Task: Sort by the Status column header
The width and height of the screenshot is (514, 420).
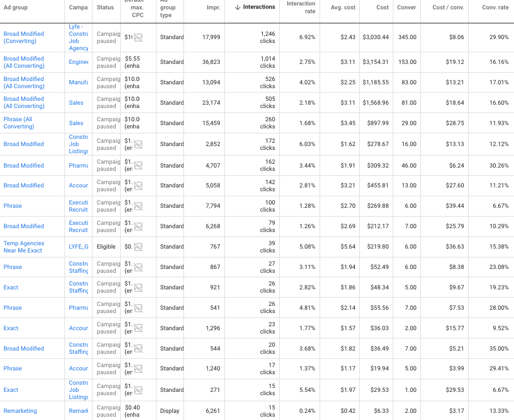Action: (x=105, y=7)
